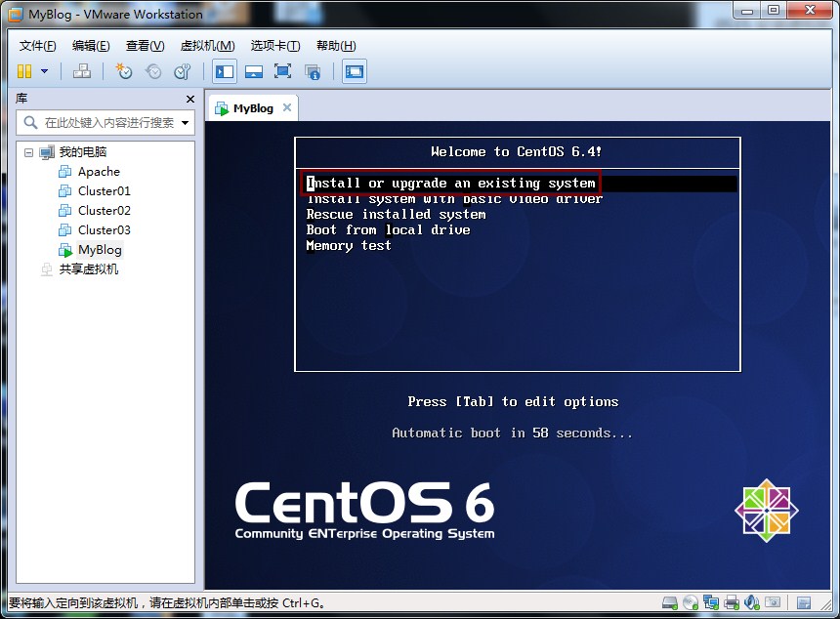The height and width of the screenshot is (619, 840).
Task: Select Boot from local drive option
Action: click(389, 230)
